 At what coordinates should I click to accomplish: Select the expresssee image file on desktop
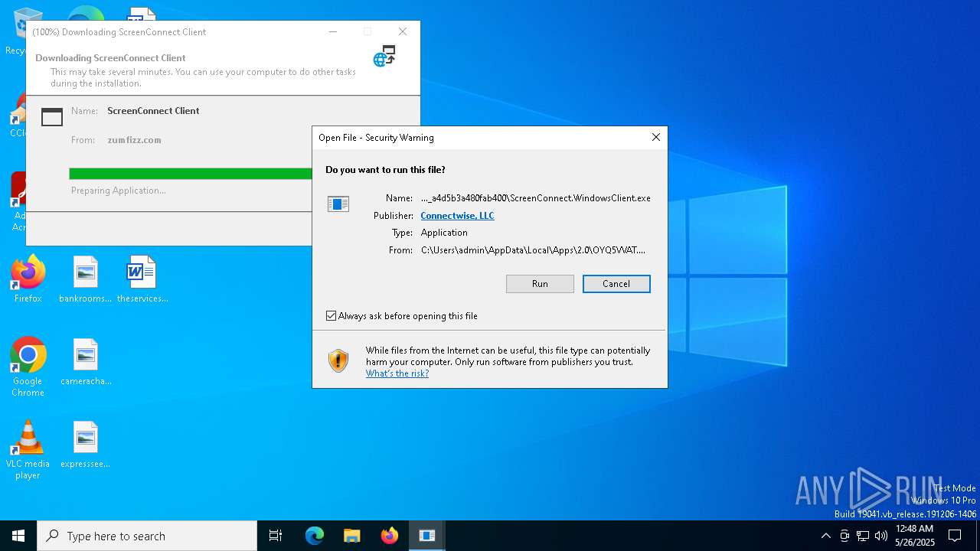pos(86,445)
